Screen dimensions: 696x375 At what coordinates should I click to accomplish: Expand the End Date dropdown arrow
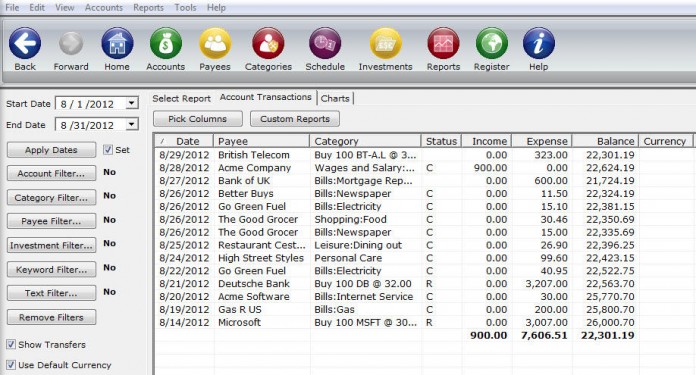(x=131, y=124)
